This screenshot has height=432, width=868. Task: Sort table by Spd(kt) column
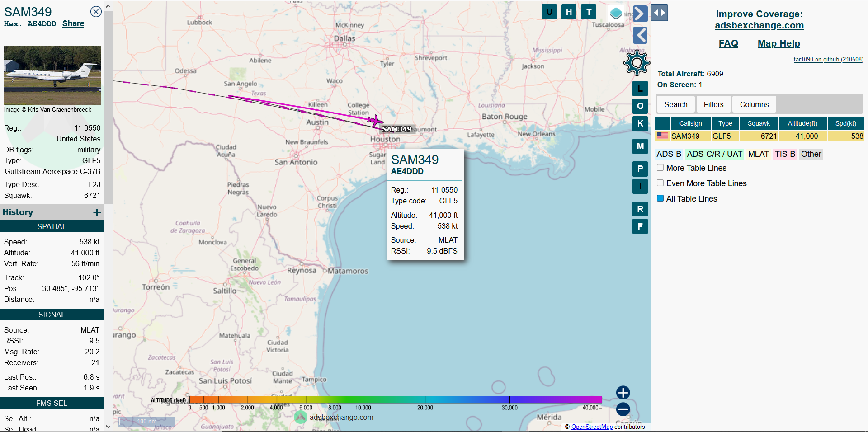coord(845,123)
